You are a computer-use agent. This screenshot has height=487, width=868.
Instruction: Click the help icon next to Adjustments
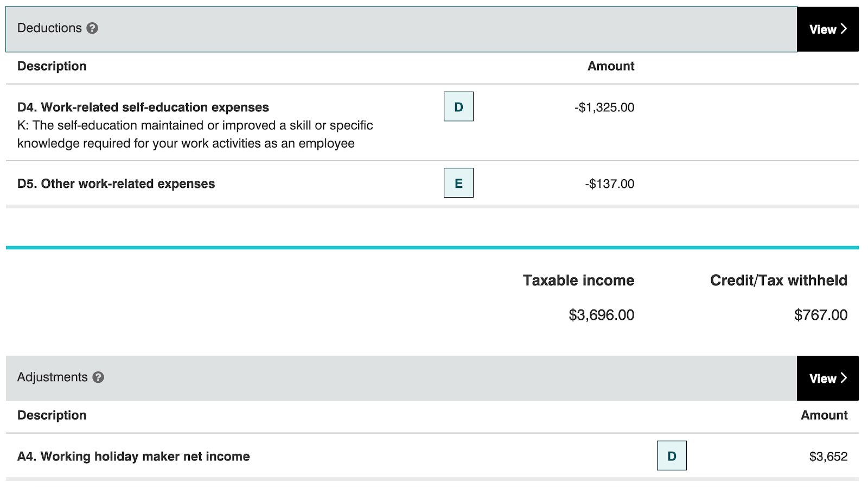[x=98, y=377]
